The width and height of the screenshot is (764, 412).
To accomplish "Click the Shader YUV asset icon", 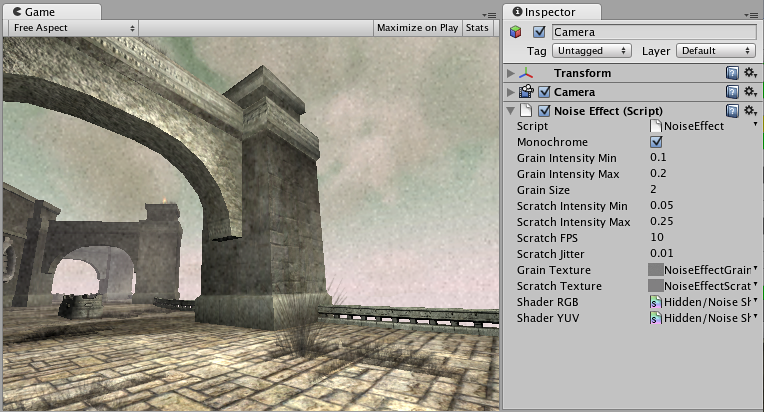I will [x=656, y=318].
